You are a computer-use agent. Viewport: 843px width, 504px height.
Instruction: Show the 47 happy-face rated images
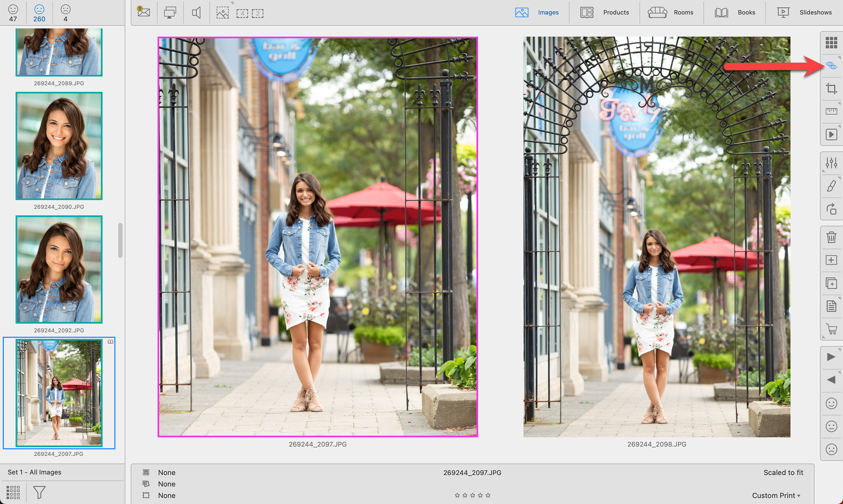13,13
